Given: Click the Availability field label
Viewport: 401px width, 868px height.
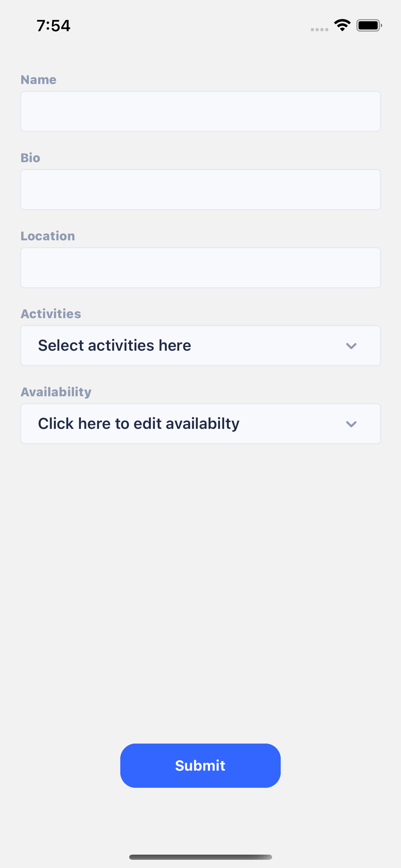Looking at the screenshot, I should pos(56,392).
